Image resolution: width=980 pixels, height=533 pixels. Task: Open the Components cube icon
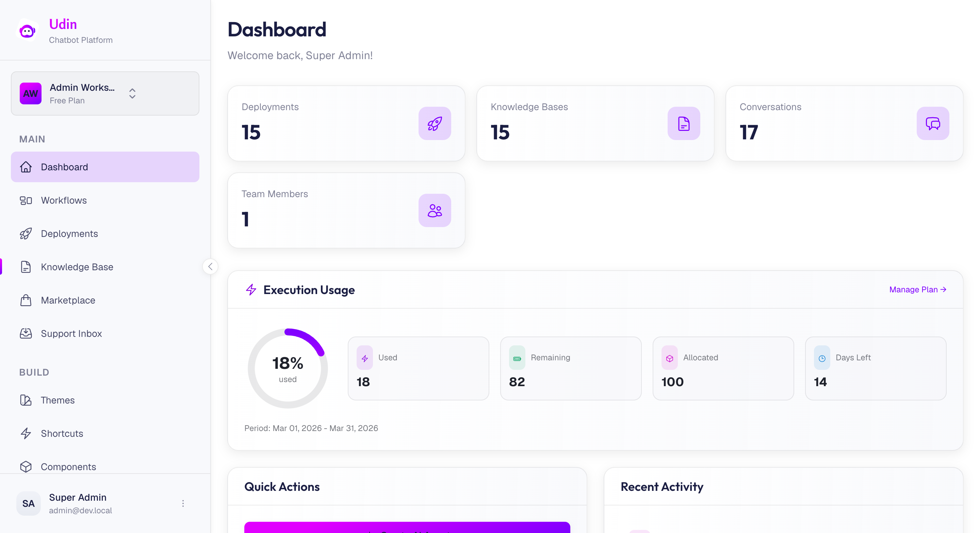26,467
